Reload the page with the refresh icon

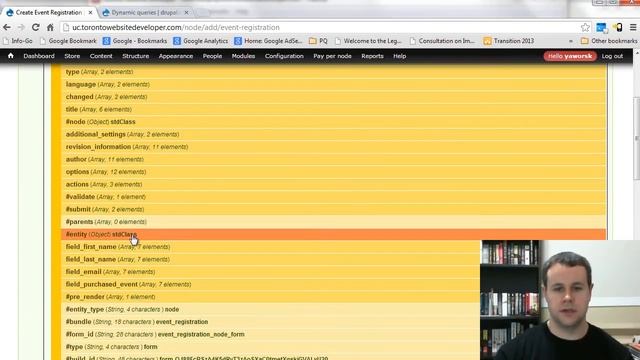pos(36,27)
